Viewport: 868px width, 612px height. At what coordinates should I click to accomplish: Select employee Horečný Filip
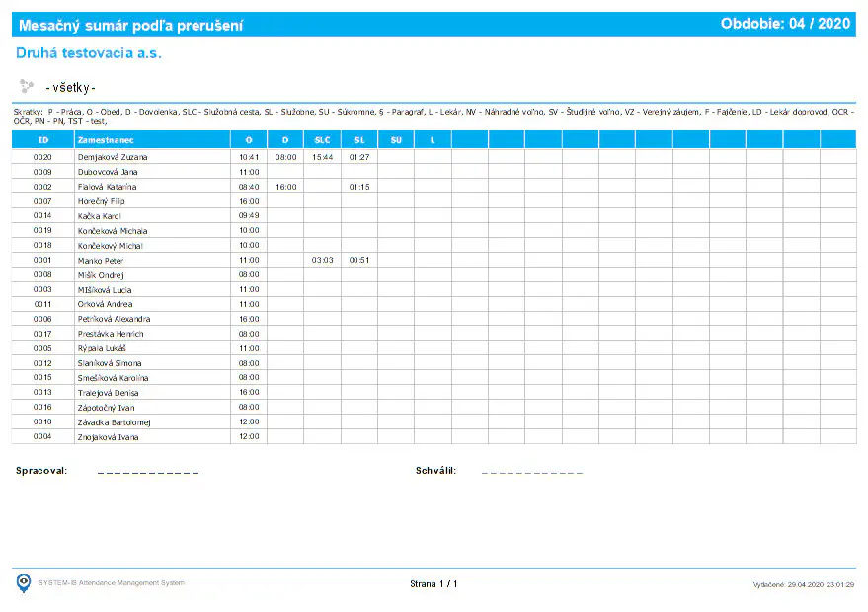pos(102,201)
